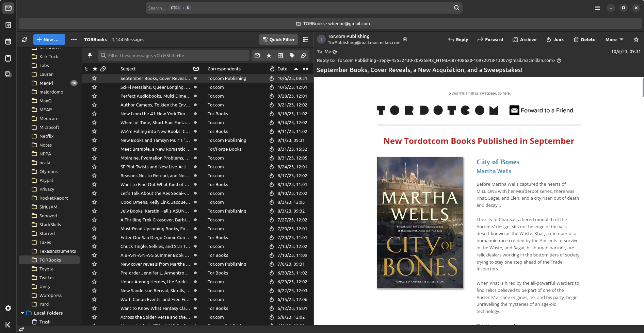Screen dimensions: 644x333
Task: Mark the current email as Junk
Action: pyautogui.click(x=555, y=39)
